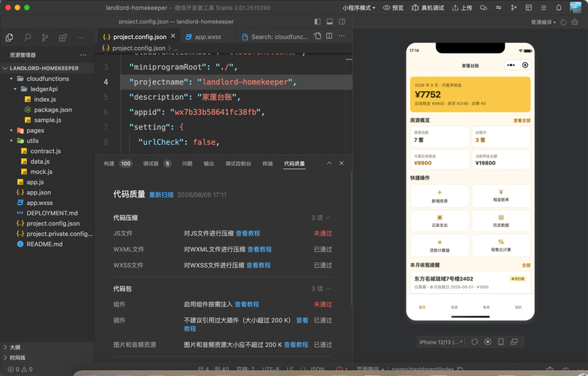Open the 资源管理器 panel options menu

(83, 55)
